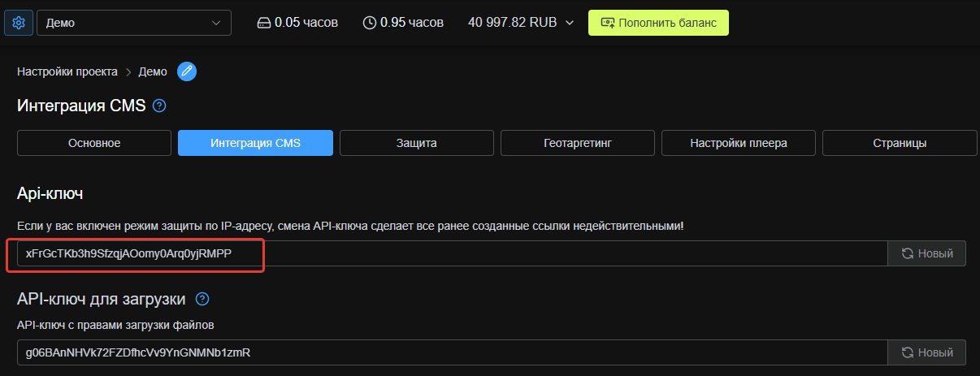
Task: Click Пополнить баланс button
Action: 658,23
